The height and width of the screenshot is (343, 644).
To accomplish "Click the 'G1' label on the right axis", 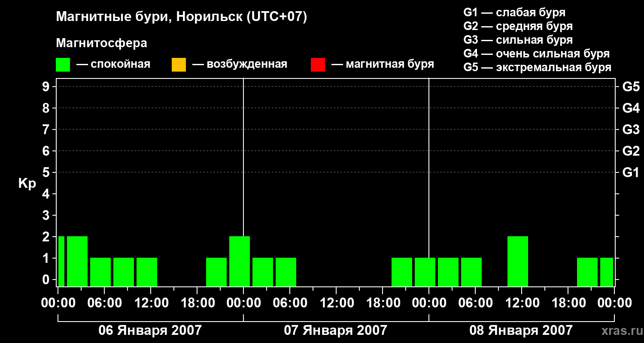I will [x=631, y=172].
